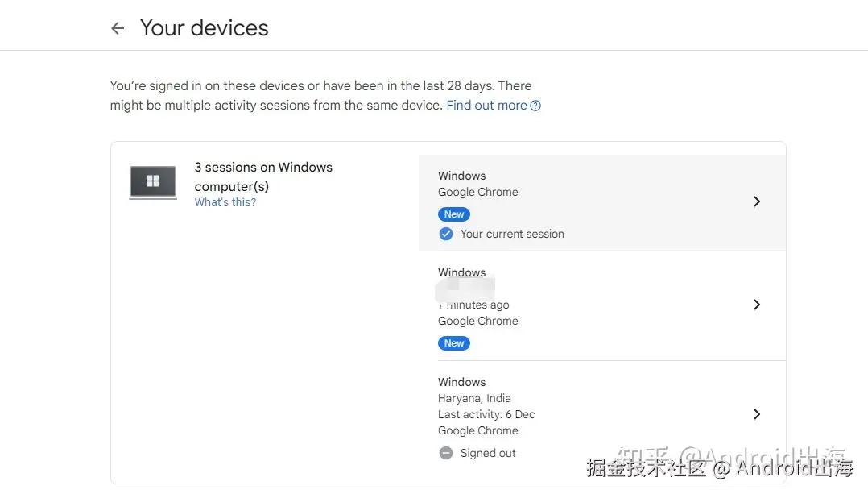
Task: Open the 7 minutes ago session chevron
Action: [x=756, y=305]
